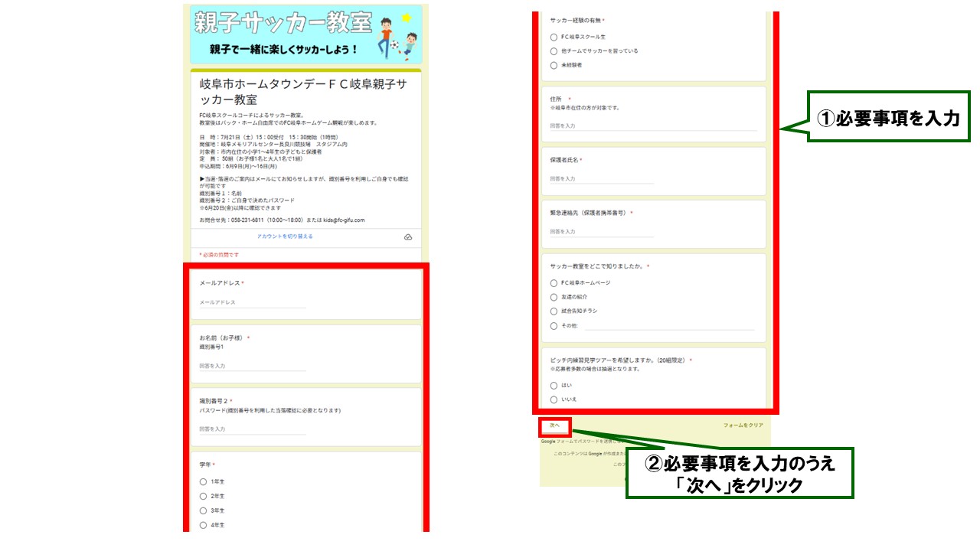The image size is (980, 551).
Task: Select the 未経験者 radio button
Action: [554, 66]
